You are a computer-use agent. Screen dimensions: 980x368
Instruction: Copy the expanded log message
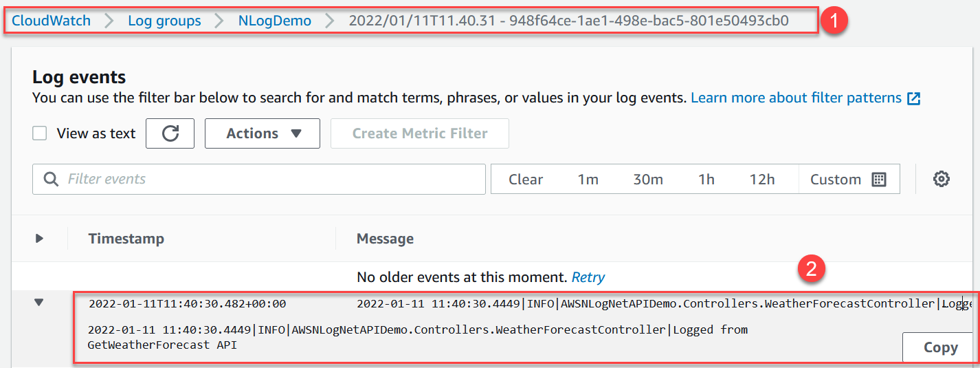coord(940,347)
